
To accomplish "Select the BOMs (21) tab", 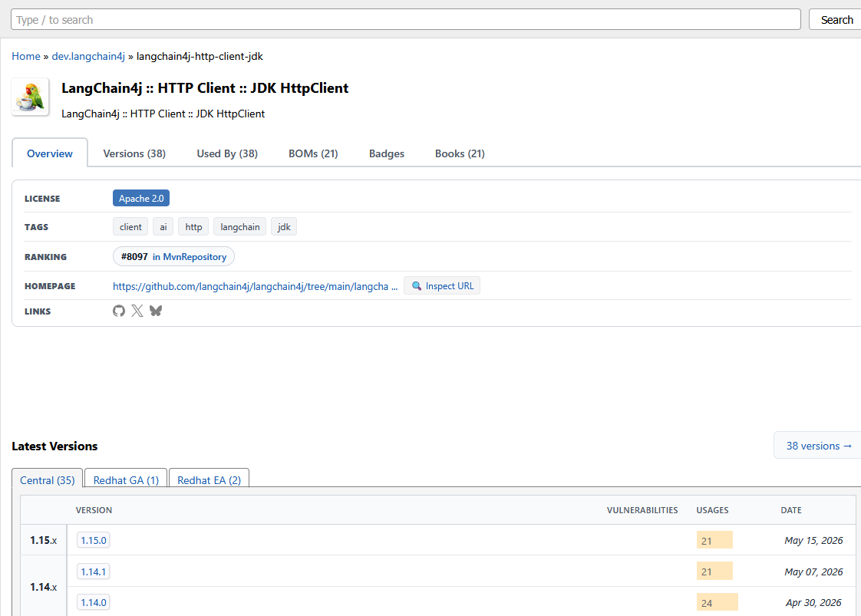I will [x=314, y=153].
